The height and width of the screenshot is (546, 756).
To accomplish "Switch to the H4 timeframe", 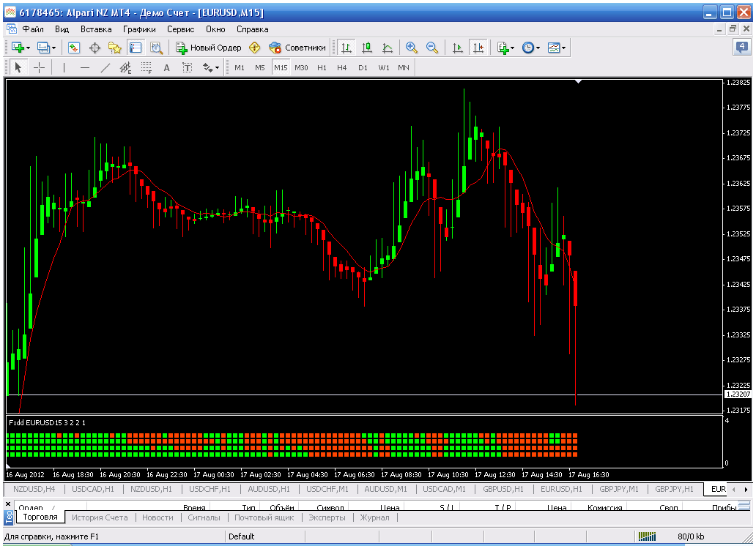I will click(342, 67).
